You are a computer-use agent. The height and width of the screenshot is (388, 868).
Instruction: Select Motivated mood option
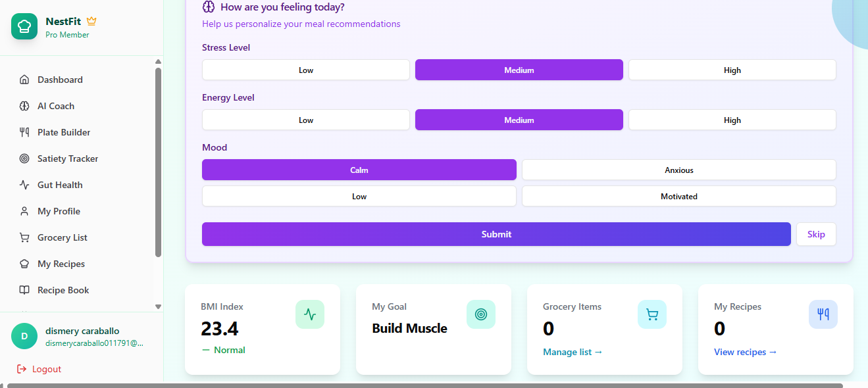tap(678, 196)
